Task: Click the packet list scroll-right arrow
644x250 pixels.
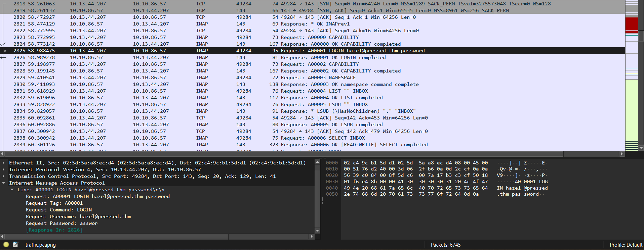Action: pyautogui.click(x=622, y=154)
